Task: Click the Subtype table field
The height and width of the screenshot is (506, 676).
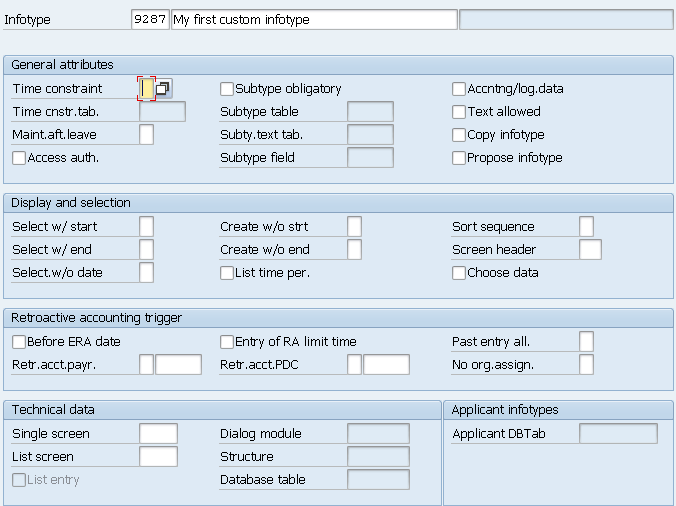Action: pos(370,112)
